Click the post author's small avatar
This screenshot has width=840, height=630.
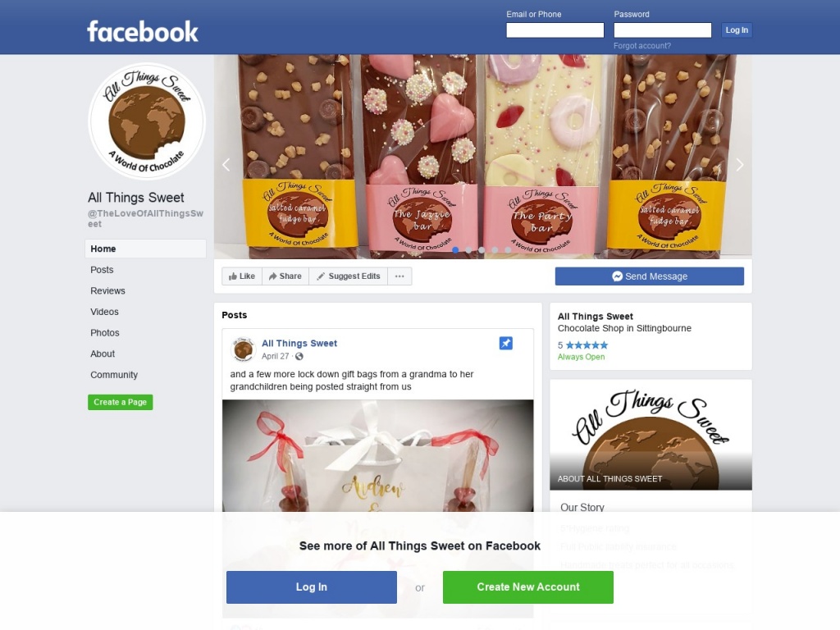coord(243,349)
